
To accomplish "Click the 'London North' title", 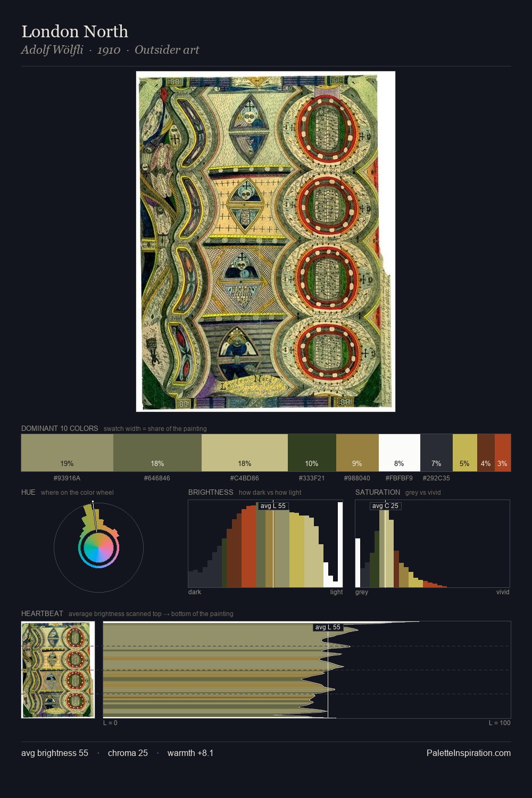I will tap(74, 31).
